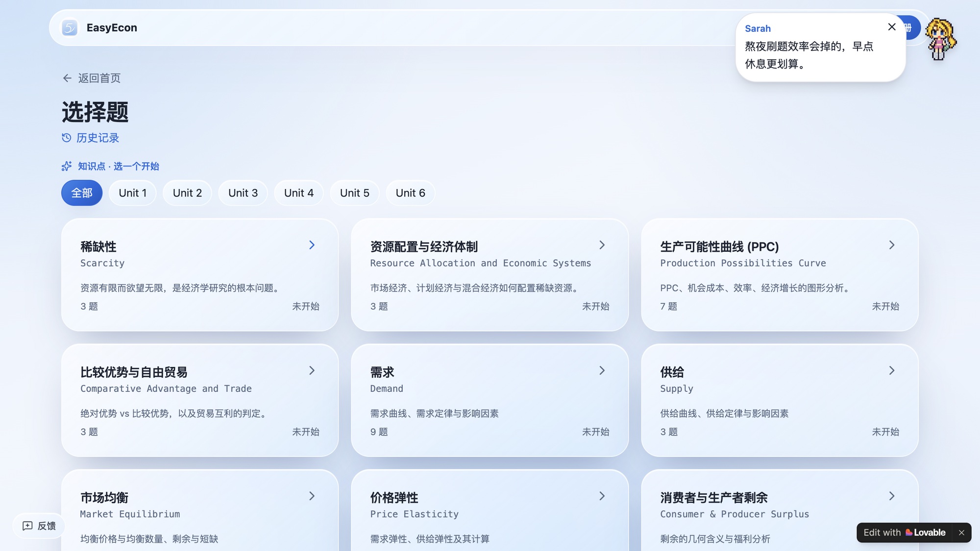Open the 供给 Supply card chevron
This screenshot has height=551, width=980.
pyautogui.click(x=892, y=370)
